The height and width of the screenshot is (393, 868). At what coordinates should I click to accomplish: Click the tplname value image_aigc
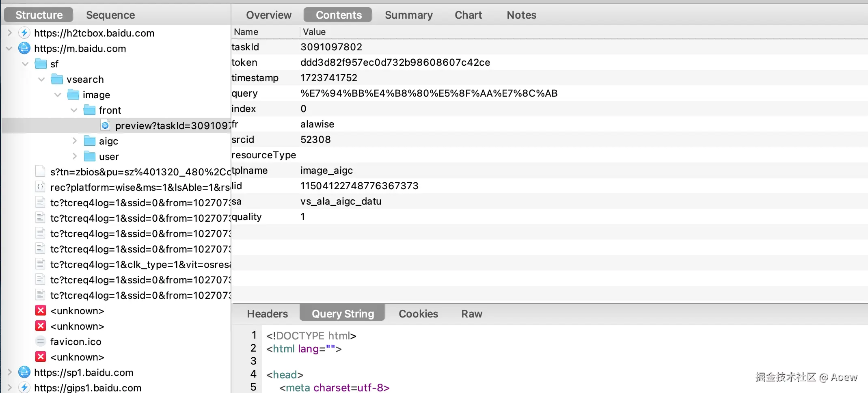327,171
